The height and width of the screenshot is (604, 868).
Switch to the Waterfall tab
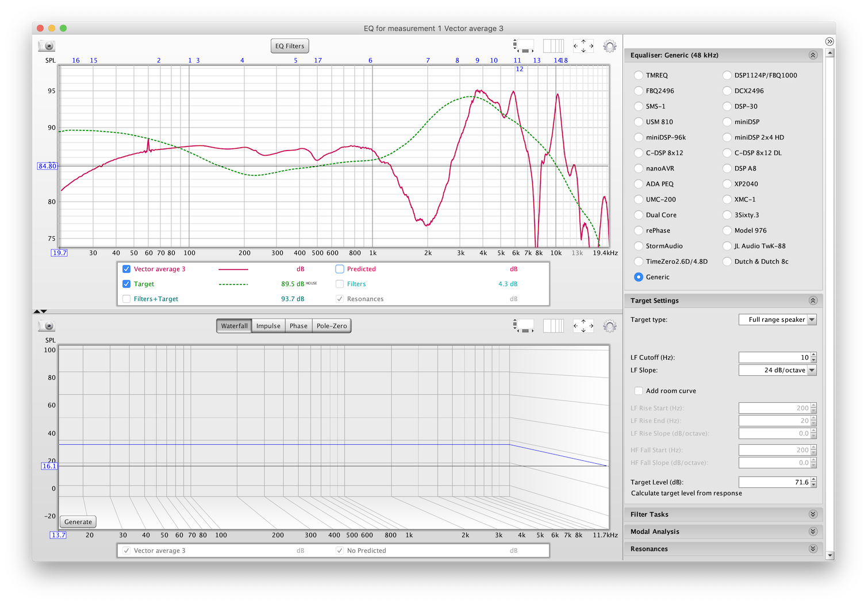234,326
